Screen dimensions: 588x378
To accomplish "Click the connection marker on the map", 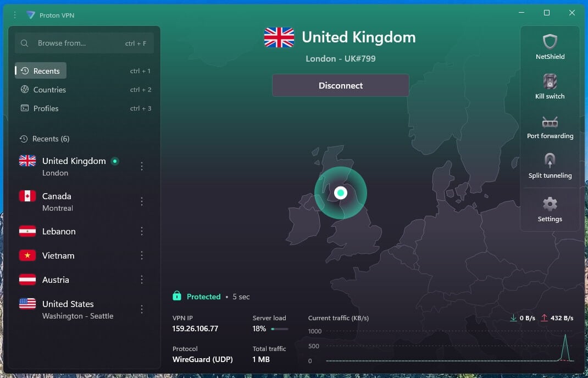I will [341, 193].
